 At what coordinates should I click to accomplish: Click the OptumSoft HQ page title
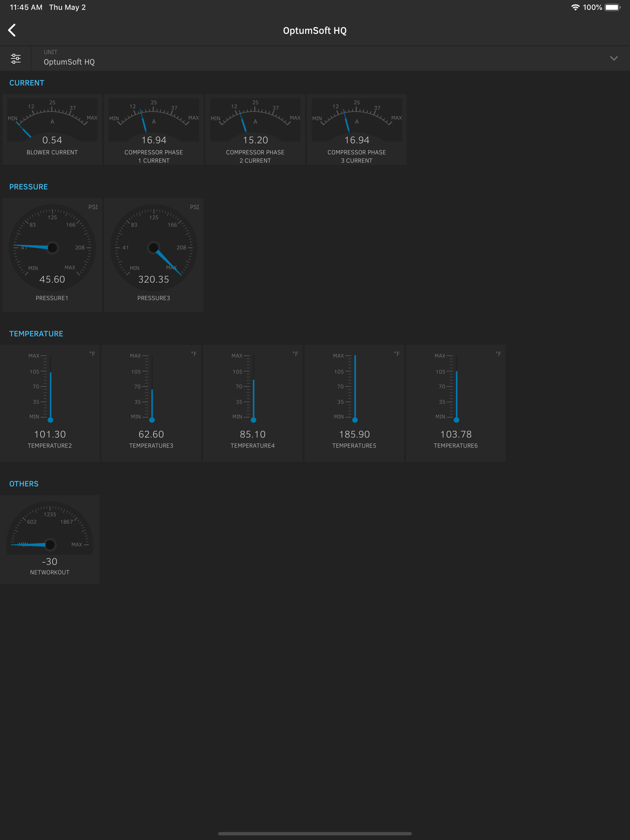click(x=315, y=31)
